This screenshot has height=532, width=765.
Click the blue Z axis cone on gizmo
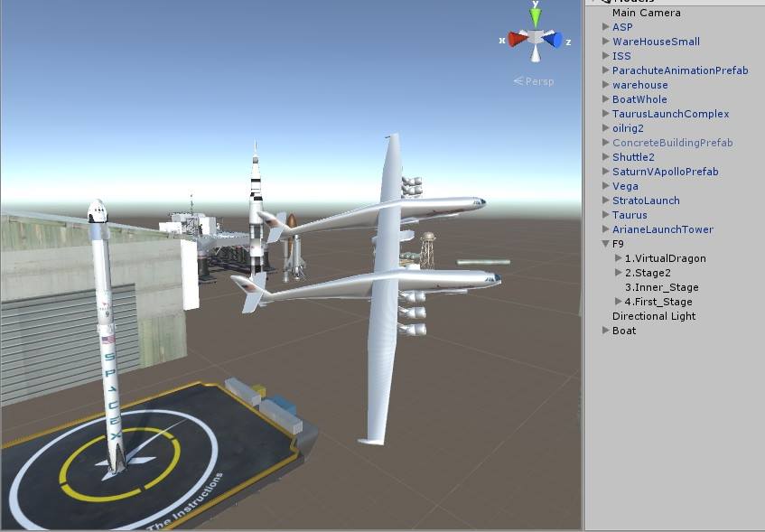pos(554,40)
